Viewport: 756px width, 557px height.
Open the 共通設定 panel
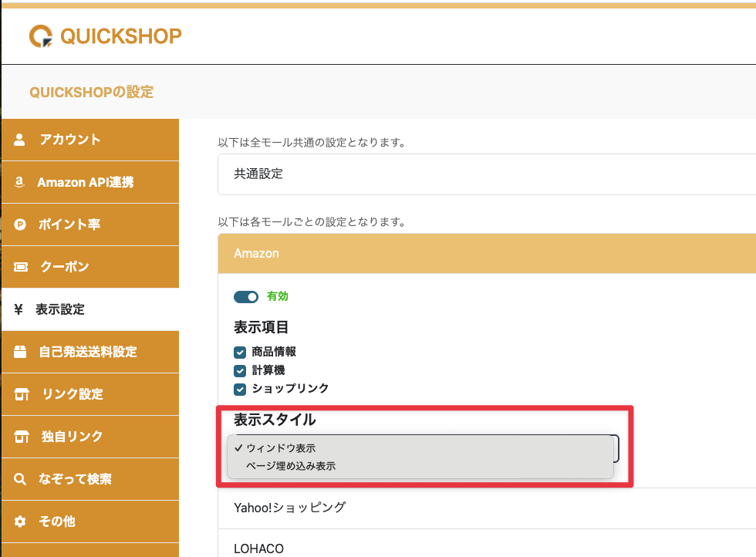(x=486, y=174)
